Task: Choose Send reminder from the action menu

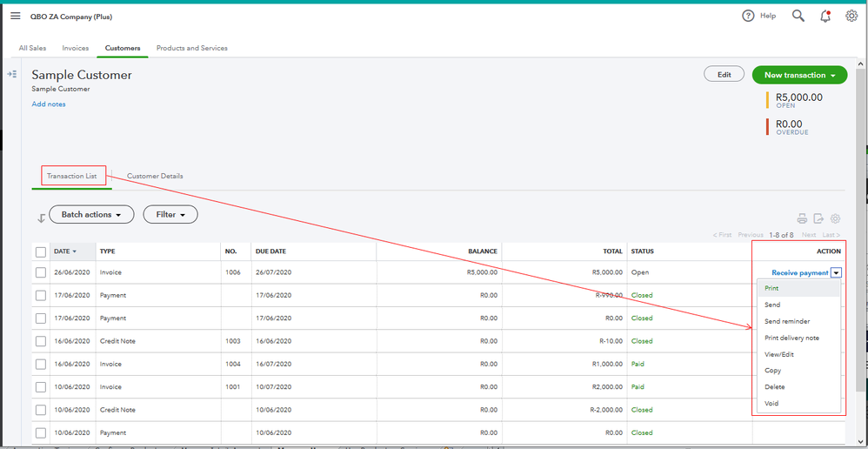Action: point(798,321)
